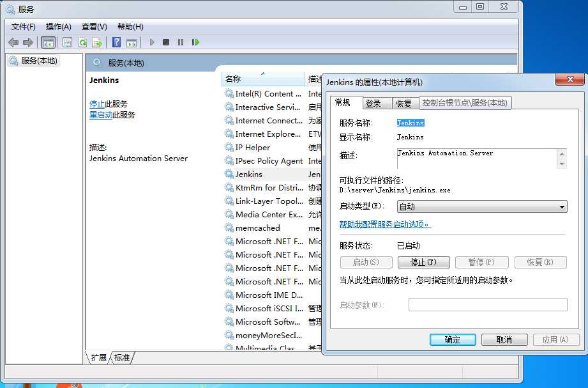Sort services by 名称 column header

(263, 79)
